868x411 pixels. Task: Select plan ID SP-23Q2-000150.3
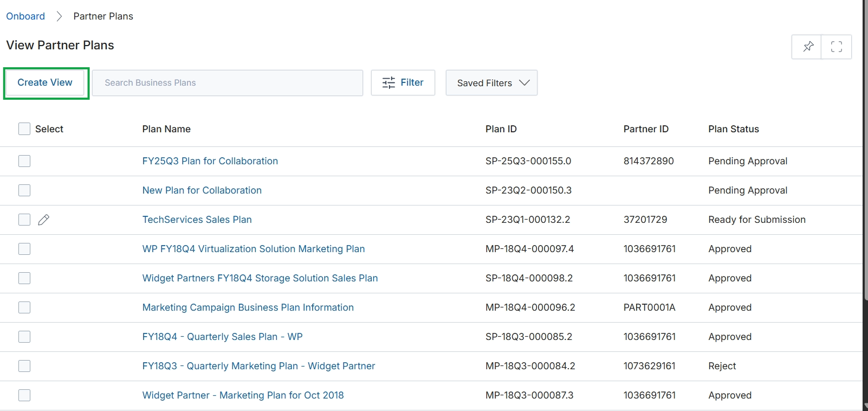(528, 190)
